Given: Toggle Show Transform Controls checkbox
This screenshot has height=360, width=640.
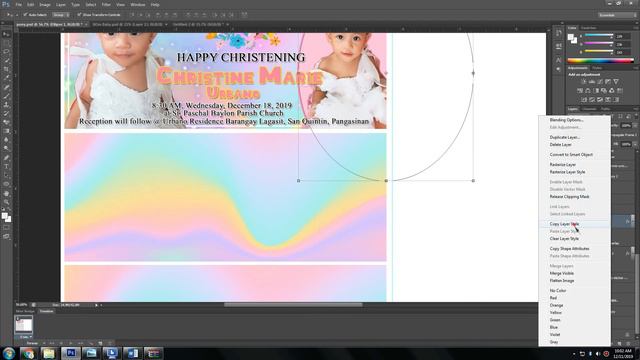Looking at the screenshot, I should [x=79, y=15].
